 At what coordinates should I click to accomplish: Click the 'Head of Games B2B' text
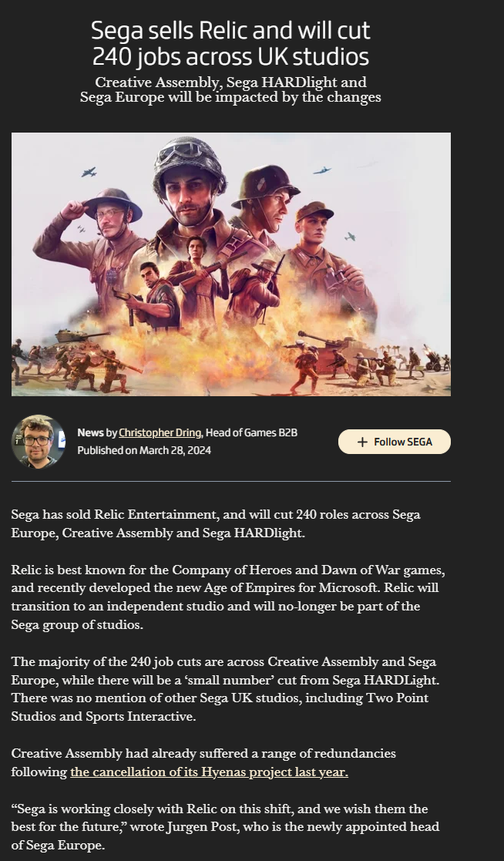tap(251, 432)
